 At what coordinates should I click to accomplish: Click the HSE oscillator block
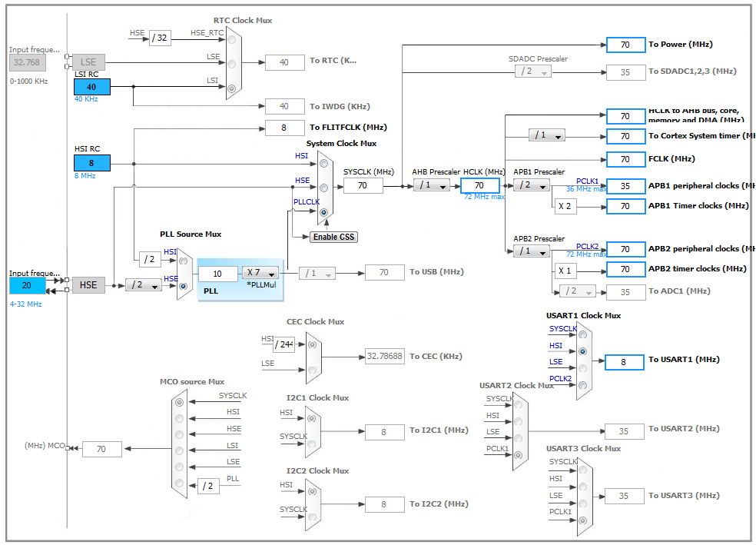pos(88,285)
